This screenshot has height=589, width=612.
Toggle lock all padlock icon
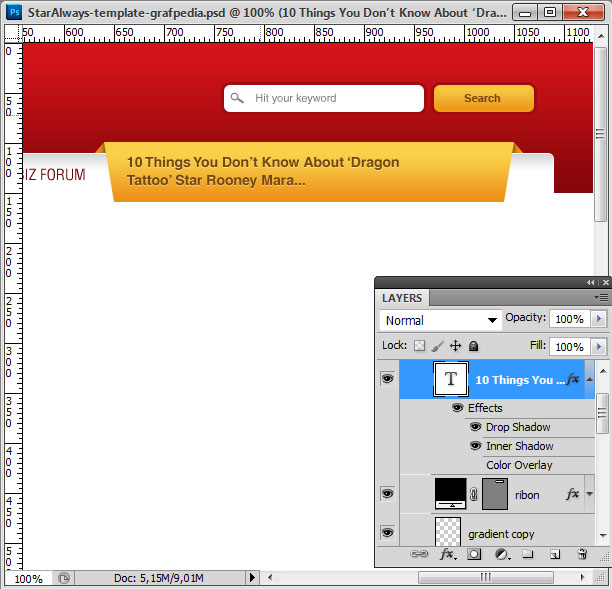tap(473, 346)
